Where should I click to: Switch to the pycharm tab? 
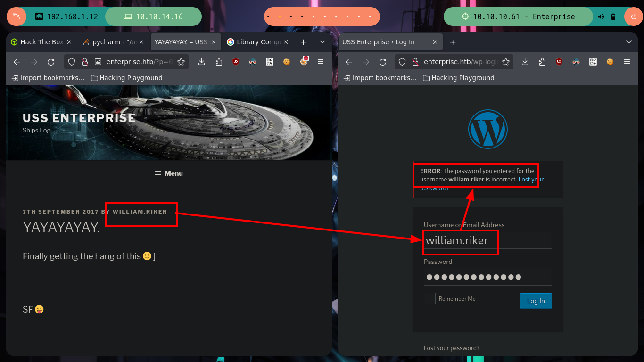click(x=114, y=42)
